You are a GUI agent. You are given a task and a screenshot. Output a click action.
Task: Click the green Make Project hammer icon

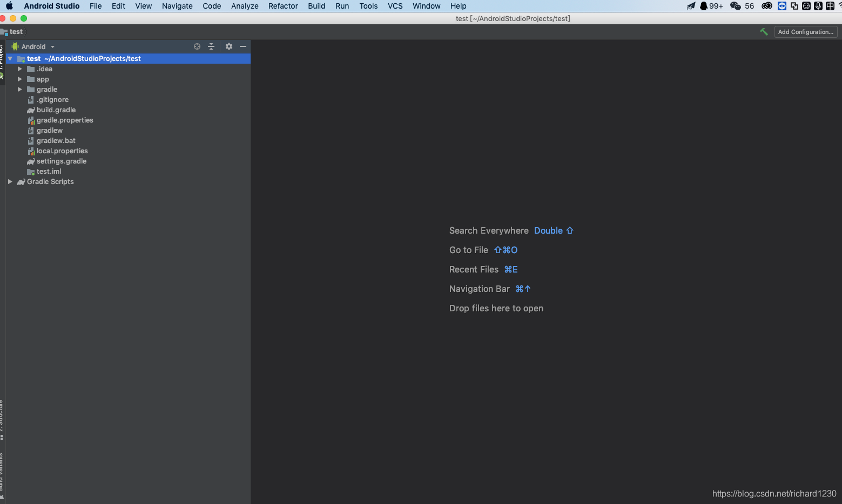click(x=764, y=32)
